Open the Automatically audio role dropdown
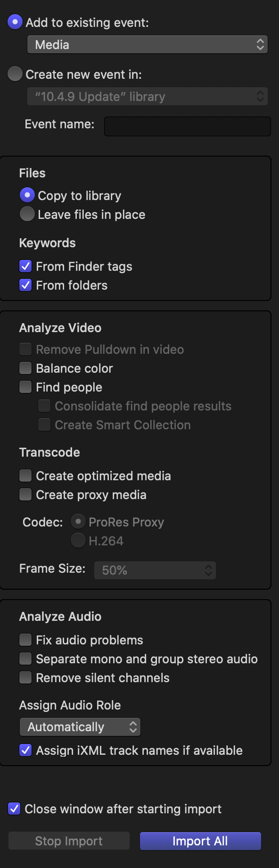The height and width of the screenshot is (868, 279). pyautogui.click(x=80, y=727)
